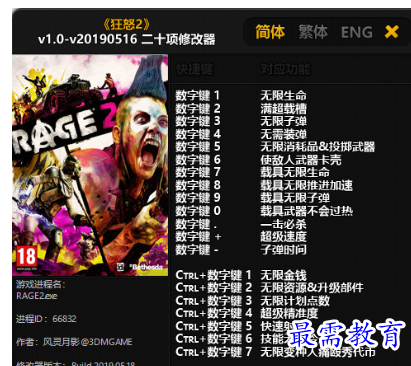The width and height of the screenshot is (411, 366).
Task: Click the 数字键 0 hotkey label
Action: point(198,211)
